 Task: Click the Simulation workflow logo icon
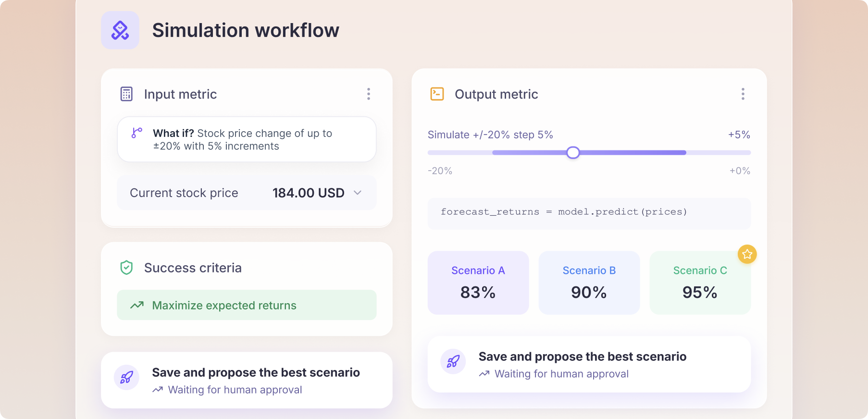click(120, 30)
